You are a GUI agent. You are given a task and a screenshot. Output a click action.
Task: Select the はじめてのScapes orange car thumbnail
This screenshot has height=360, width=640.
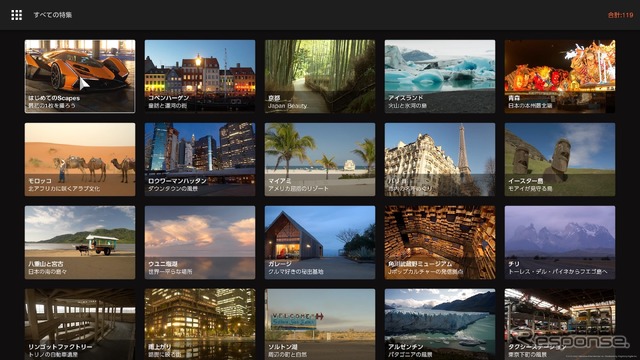pyautogui.click(x=80, y=76)
